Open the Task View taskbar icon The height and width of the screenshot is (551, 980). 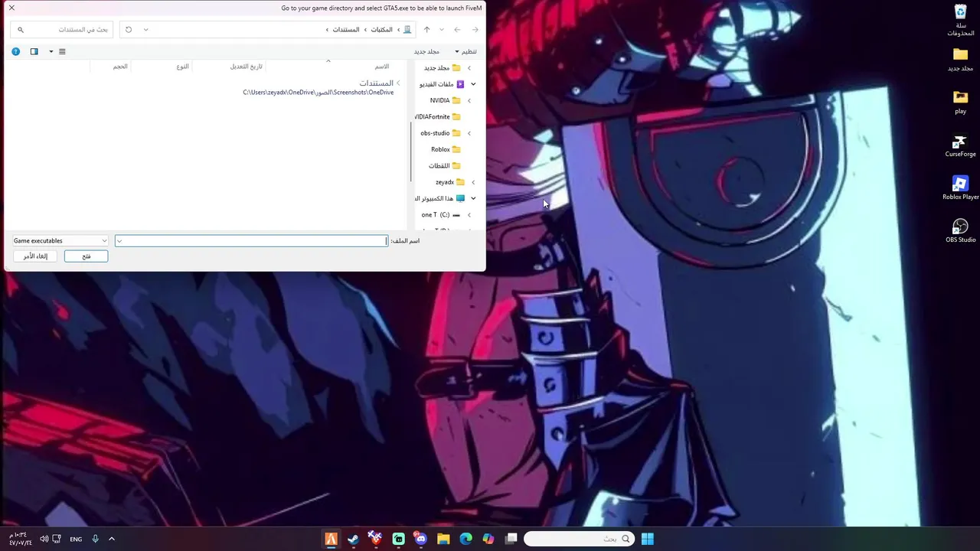[x=511, y=539]
